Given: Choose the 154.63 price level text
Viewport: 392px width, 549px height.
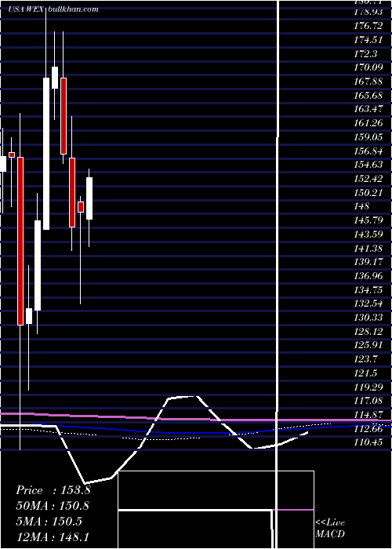Looking at the screenshot, I should coord(368,165).
